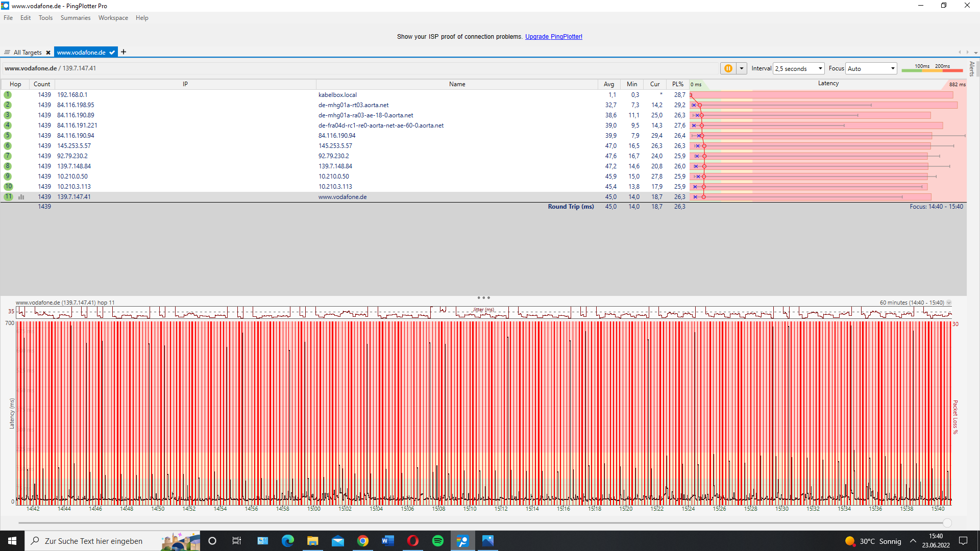Click the timeline scrollbar round handle
980x551 pixels.
pyautogui.click(x=947, y=523)
